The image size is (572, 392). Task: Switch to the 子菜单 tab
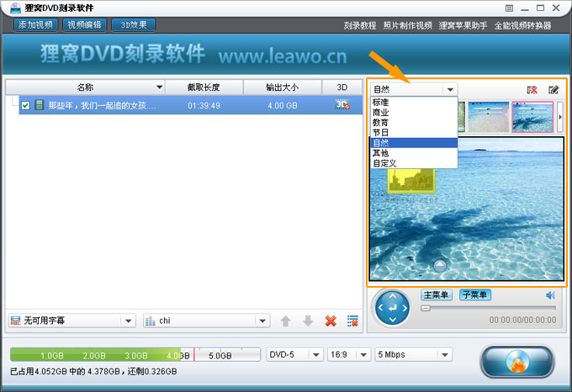click(x=475, y=294)
